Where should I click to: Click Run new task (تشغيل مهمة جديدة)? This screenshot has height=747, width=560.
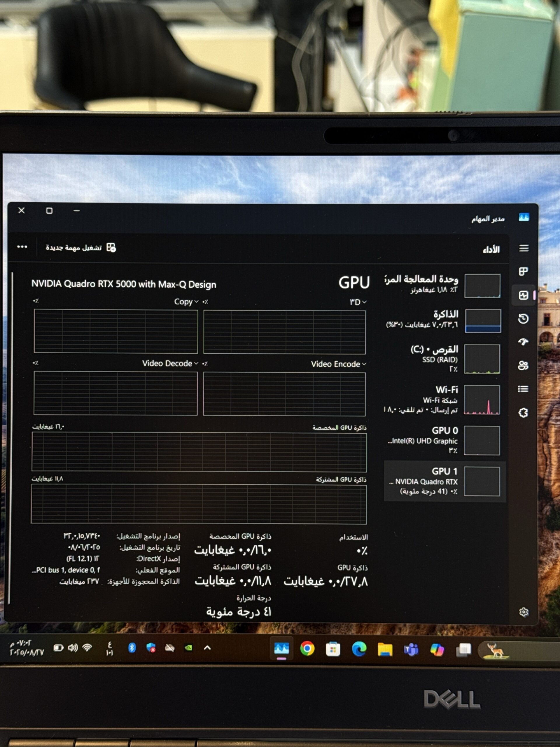click(81, 247)
